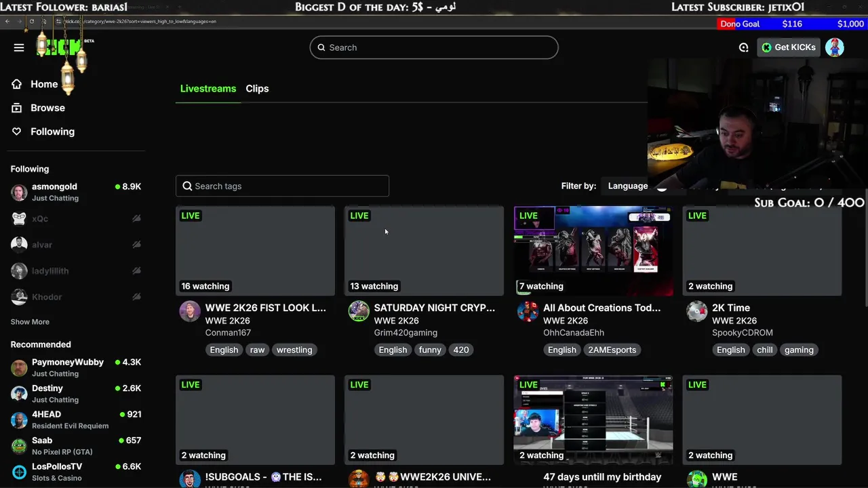Open the Language filter dropdown
This screenshot has height=488, width=868.
[628, 186]
